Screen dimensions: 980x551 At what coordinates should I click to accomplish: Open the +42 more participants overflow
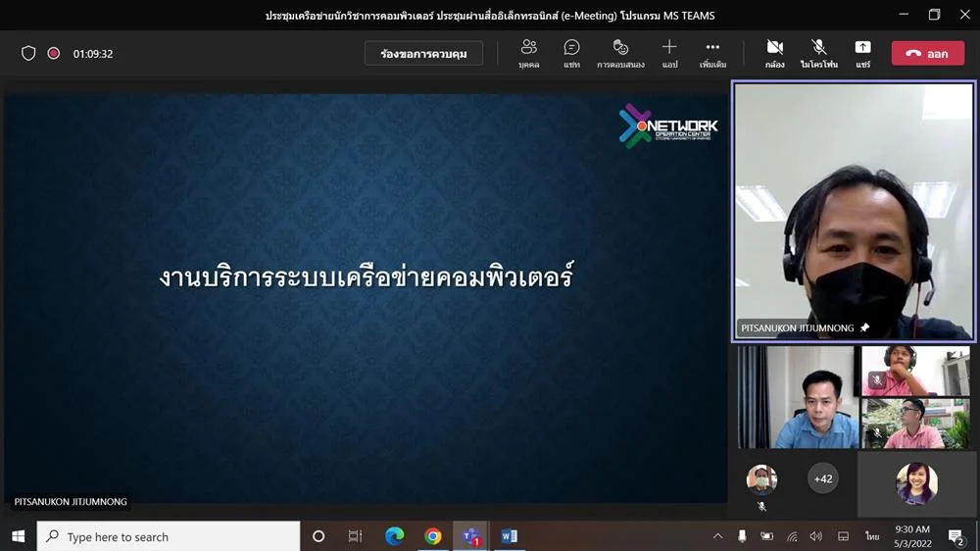click(x=823, y=478)
